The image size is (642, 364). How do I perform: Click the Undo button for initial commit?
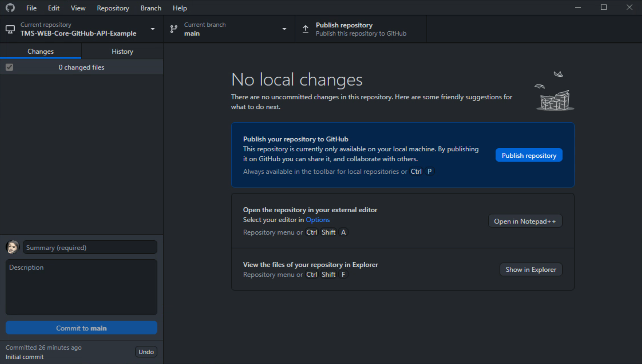coord(146,351)
